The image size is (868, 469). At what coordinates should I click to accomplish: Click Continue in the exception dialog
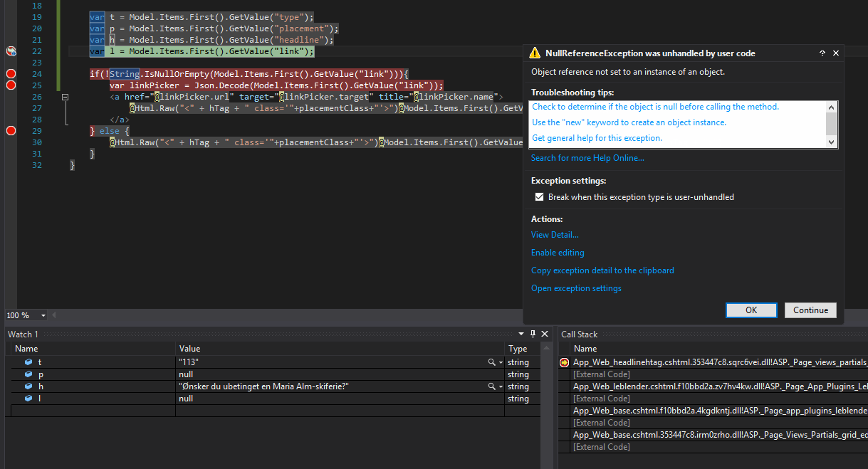point(810,310)
